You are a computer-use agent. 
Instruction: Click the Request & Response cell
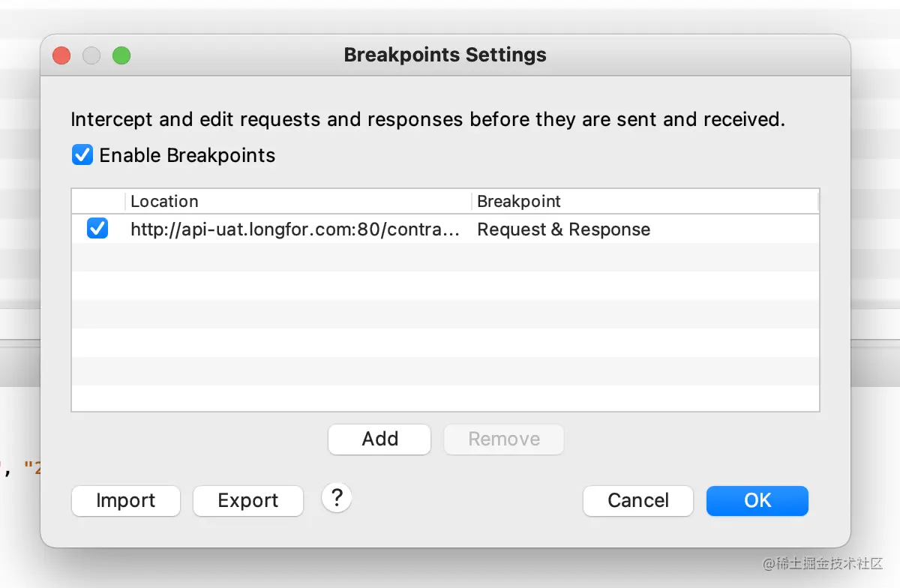point(564,229)
